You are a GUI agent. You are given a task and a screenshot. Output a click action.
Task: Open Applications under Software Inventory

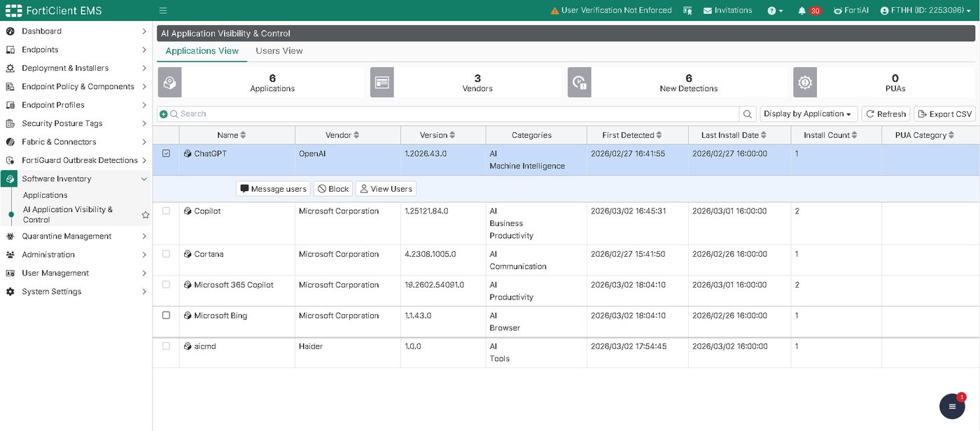click(45, 195)
